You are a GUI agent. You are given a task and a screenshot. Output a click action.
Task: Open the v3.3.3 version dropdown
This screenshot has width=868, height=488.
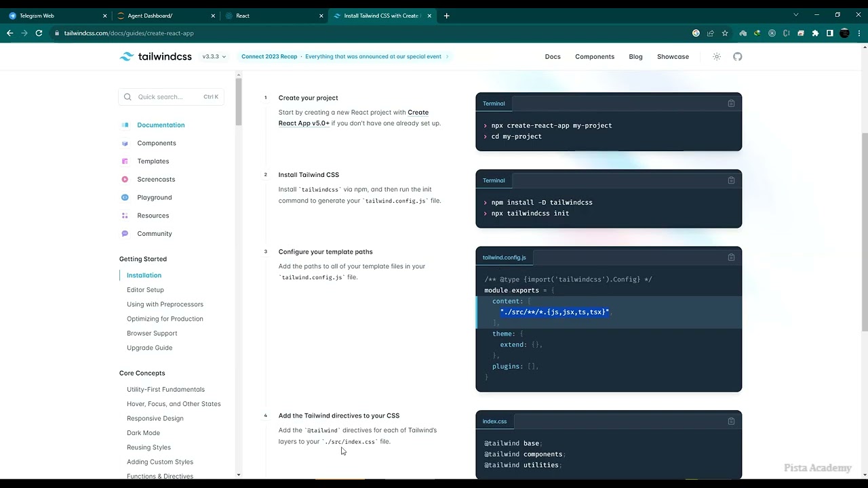point(214,57)
